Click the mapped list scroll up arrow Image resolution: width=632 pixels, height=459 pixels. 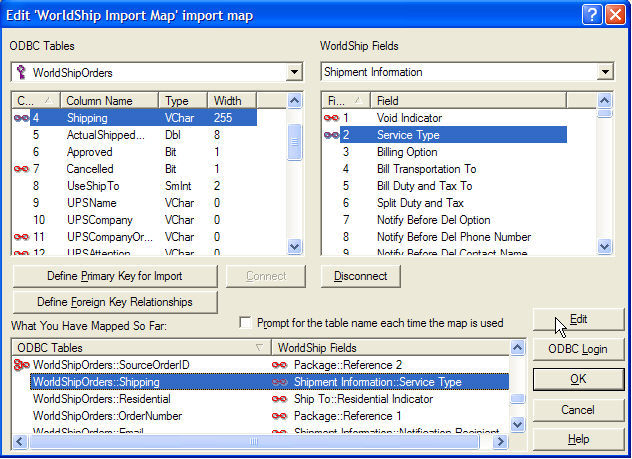tap(518, 347)
